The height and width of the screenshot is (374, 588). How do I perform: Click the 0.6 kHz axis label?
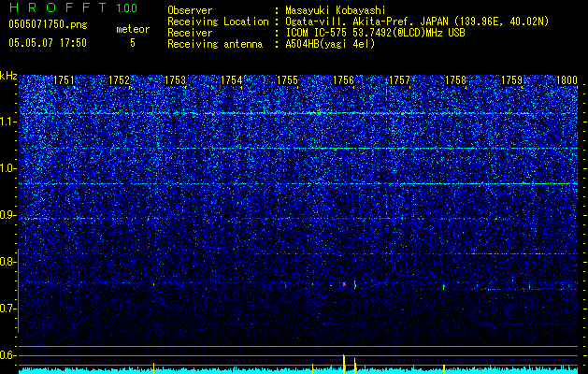click(7, 355)
